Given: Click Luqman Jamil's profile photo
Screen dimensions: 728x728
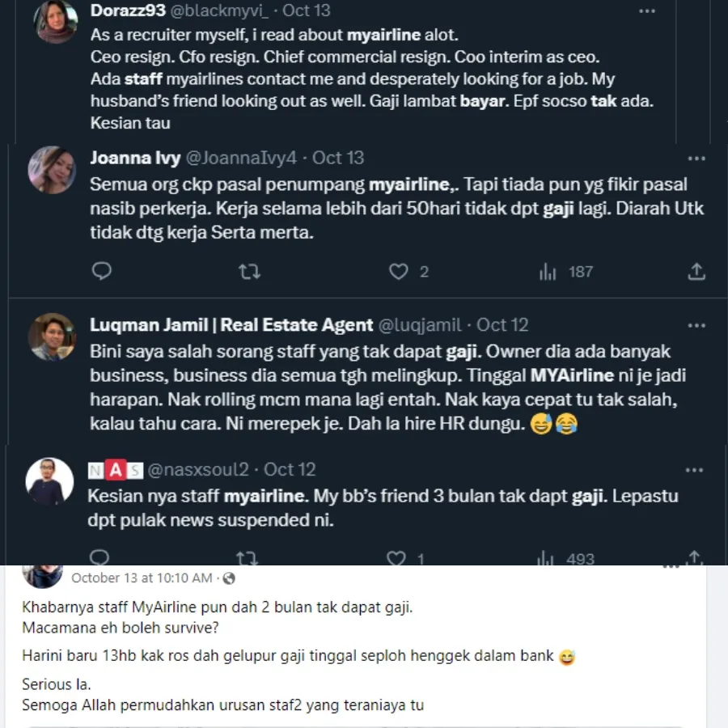Looking at the screenshot, I should pyautogui.click(x=52, y=336).
